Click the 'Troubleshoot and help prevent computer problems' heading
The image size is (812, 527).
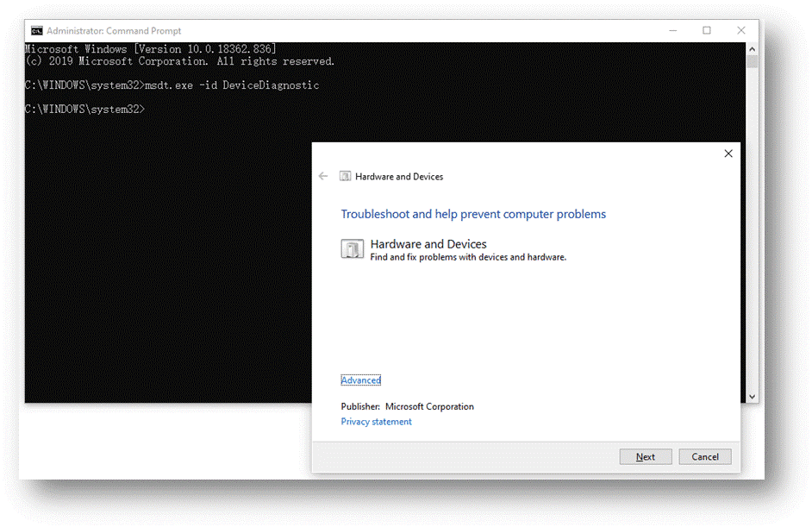[473, 214]
